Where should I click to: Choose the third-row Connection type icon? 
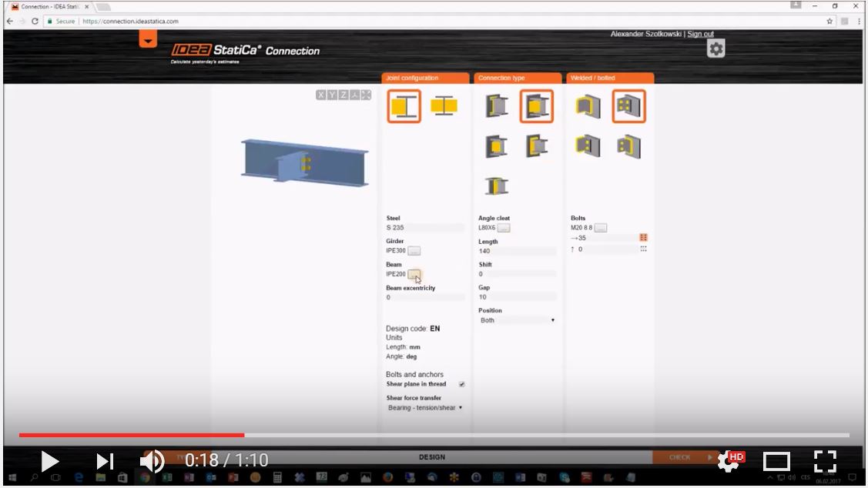click(x=496, y=186)
